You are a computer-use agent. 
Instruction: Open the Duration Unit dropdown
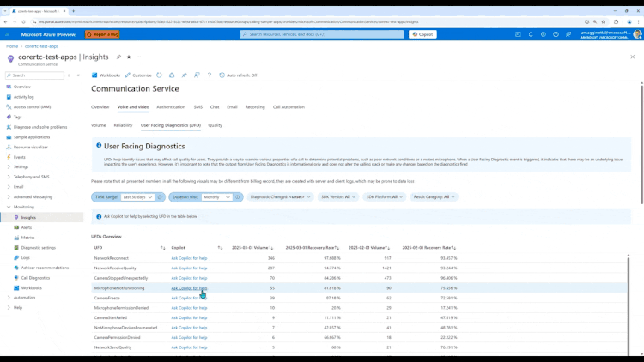click(x=216, y=197)
